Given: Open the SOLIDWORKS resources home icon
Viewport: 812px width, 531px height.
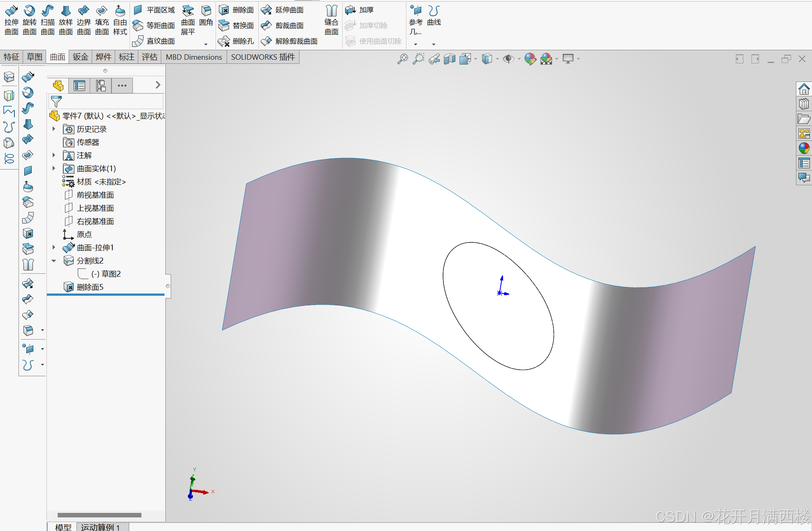Looking at the screenshot, I should 804,89.
